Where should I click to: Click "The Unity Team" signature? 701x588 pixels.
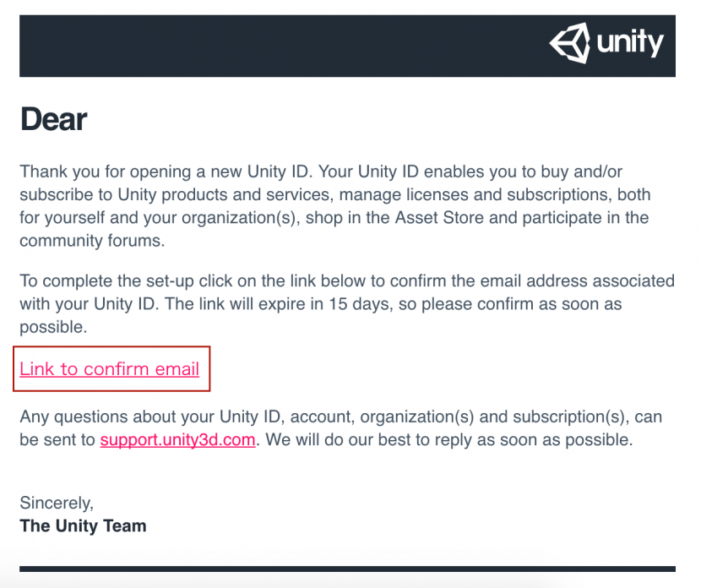[83, 525]
